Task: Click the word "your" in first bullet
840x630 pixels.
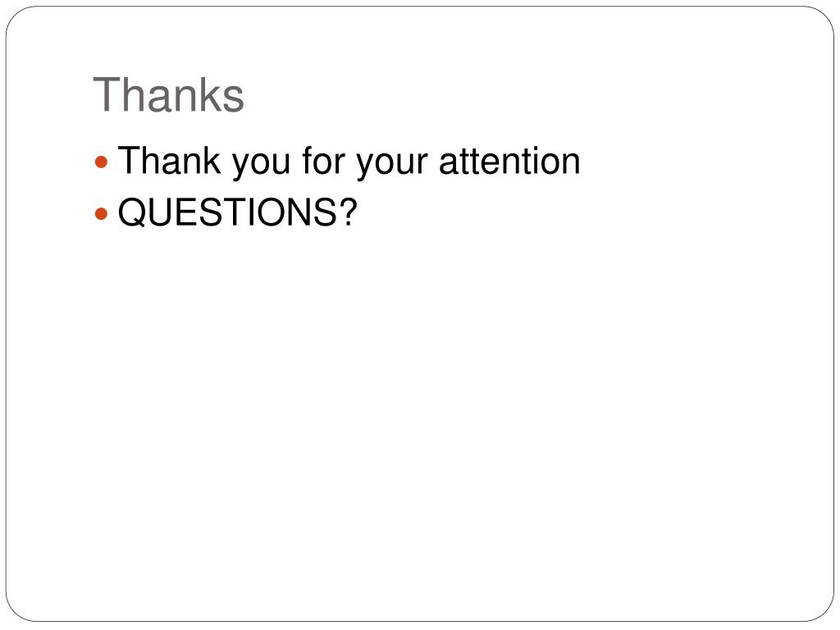Action: click(x=392, y=164)
